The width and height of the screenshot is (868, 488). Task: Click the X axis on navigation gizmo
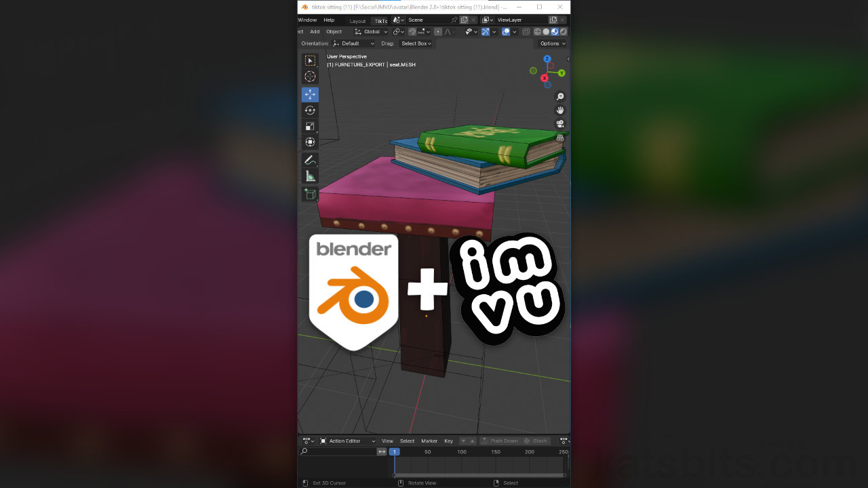click(x=545, y=79)
